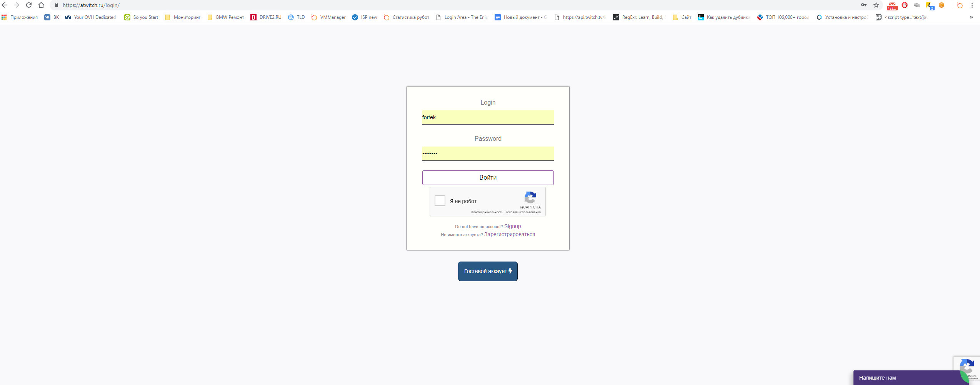980x385 pixels.
Task: Click the Гостевой аккаунт button
Action: point(487,271)
